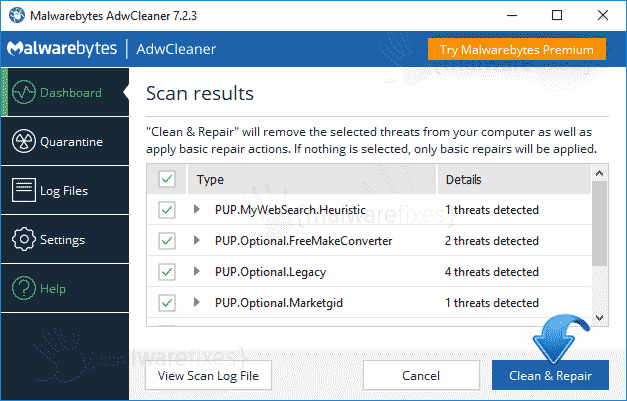This screenshot has width=627, height=401.
Task: Switch to the Quarantine tab
Action: tap(65, 141)
